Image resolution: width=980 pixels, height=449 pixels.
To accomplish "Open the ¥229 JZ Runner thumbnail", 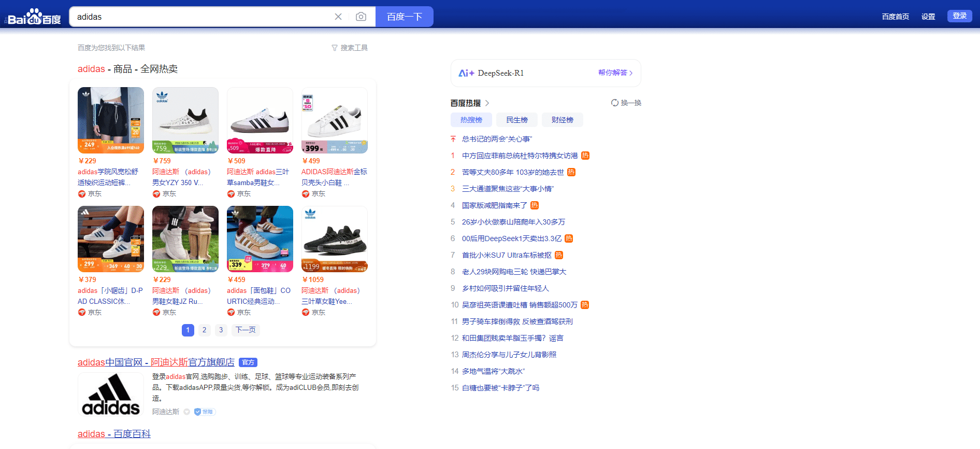I will coord(185,239).
